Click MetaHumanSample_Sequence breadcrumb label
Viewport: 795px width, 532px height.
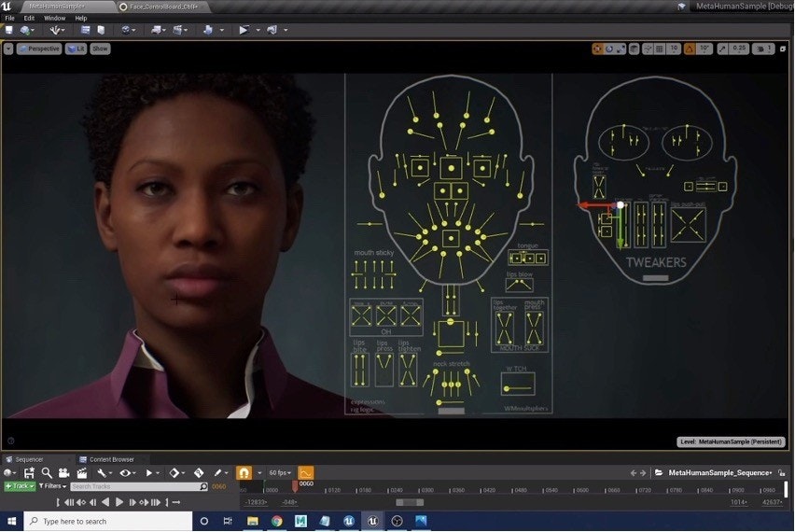click(719, 472)
